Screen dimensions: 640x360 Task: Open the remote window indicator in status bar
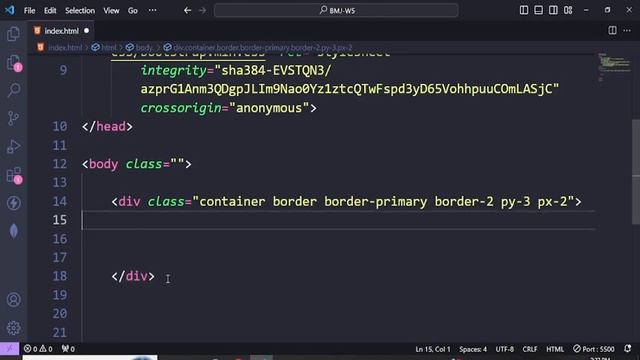coord(9,349)
